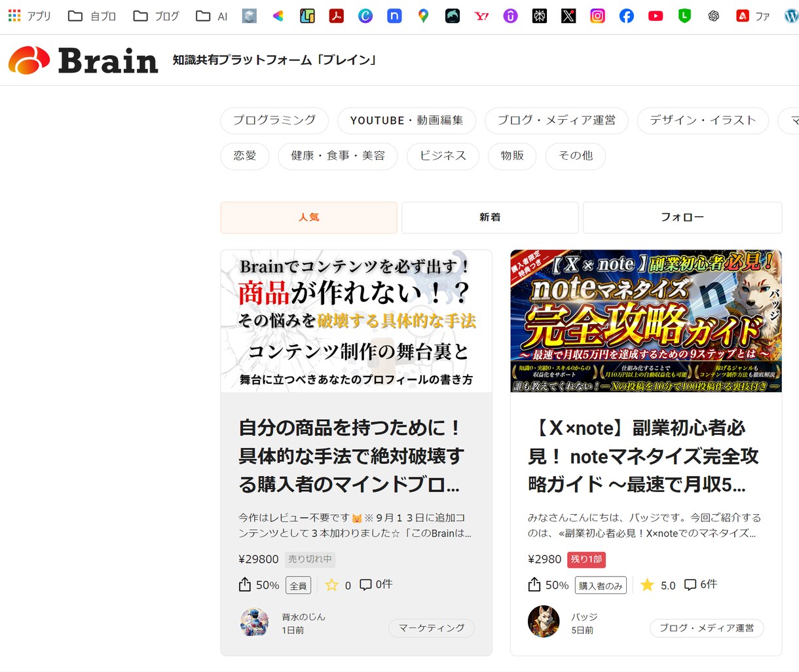Open the green L shield bookmark

(684, 16)
